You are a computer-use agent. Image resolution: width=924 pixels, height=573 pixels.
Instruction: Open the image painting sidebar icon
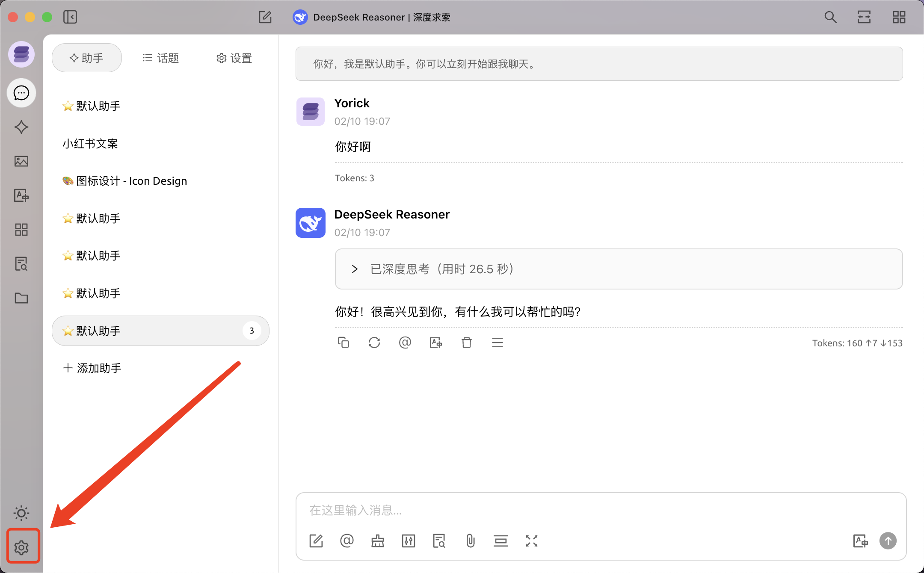21,161
